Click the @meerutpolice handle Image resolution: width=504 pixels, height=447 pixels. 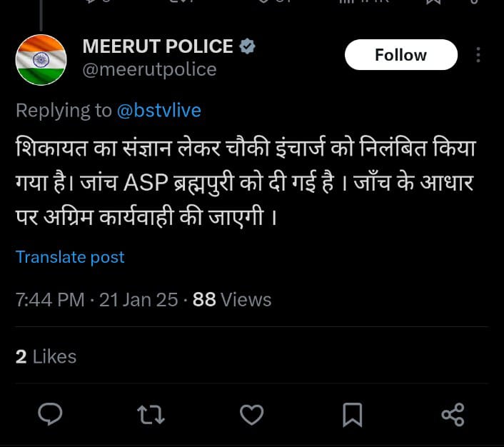[x=149, y=69]
